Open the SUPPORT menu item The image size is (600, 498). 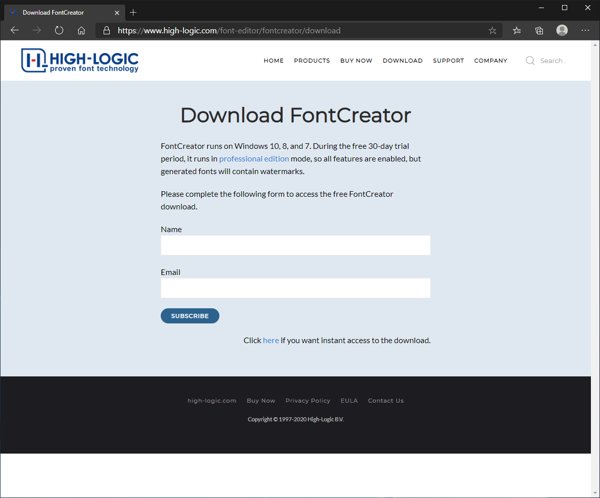coord(448,60)
